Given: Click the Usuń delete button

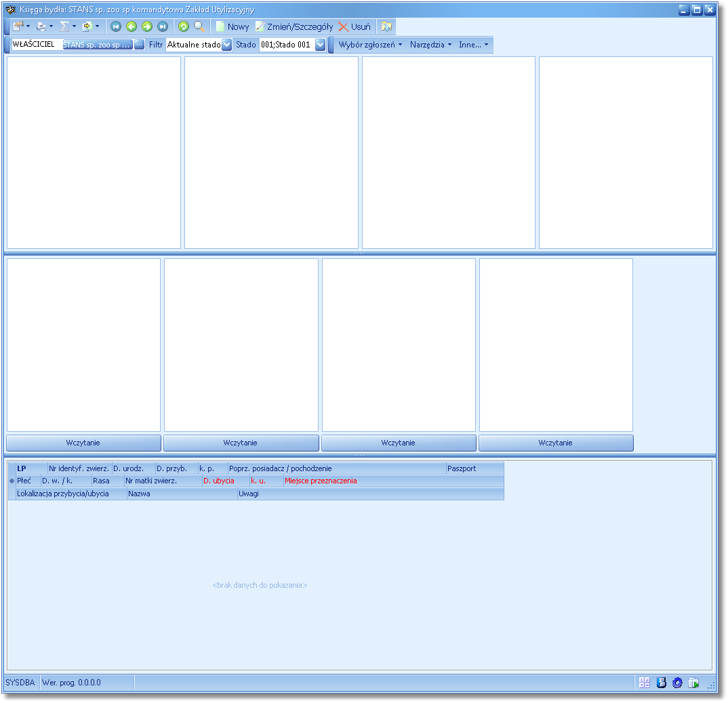Looking at the screenshot, I should pos(355,26).
